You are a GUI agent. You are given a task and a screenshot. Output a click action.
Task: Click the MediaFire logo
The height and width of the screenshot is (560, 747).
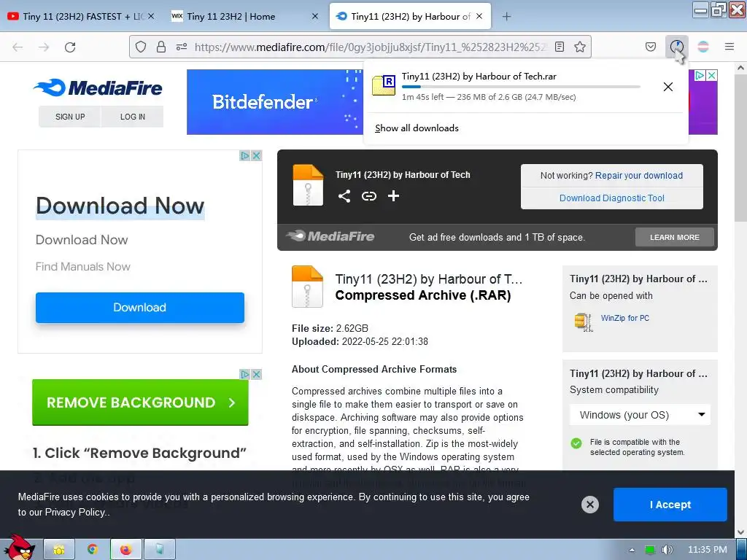98,87
